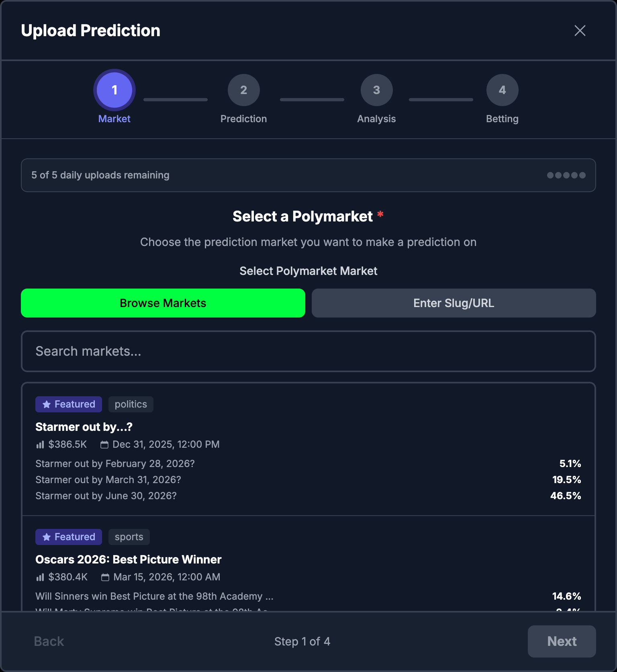Viewport: 617px width, 672px height.
Task: Select the Starmer out by June 30, 2026 option
Action: 106,496
